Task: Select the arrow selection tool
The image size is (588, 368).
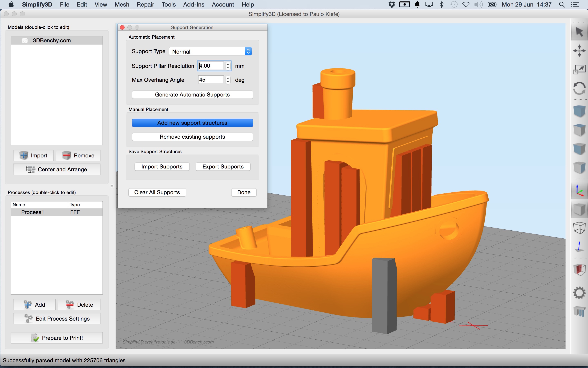Action: coord(579,32)
